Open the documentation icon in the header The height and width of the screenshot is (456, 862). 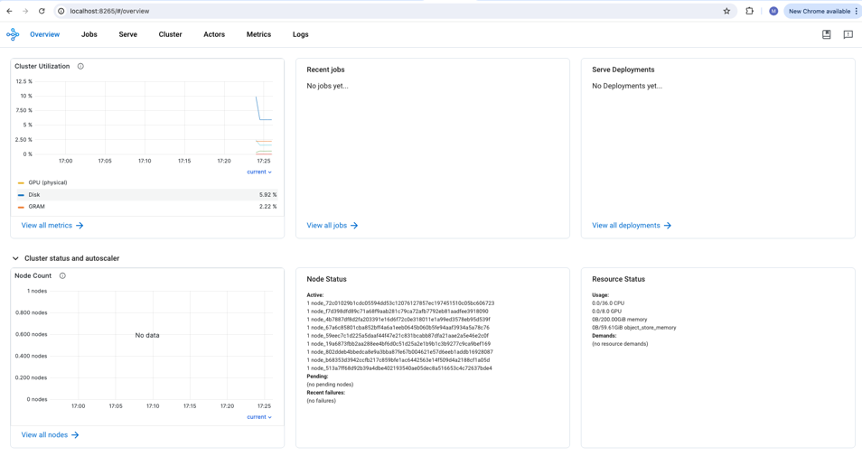[x=826, y=35]
